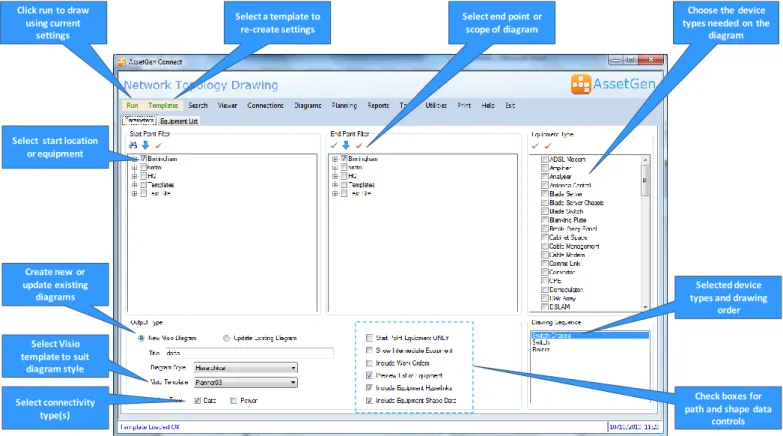The image size is (783, 436).
Task: Click the blue down arrow under End Point Filter
Action: pyautogui.click(x=346, y=145)
